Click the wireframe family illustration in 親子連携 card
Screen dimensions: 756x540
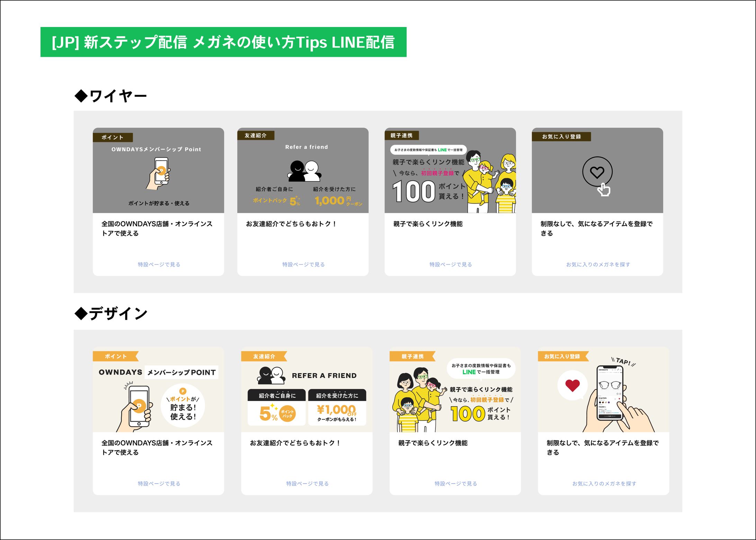489,182
